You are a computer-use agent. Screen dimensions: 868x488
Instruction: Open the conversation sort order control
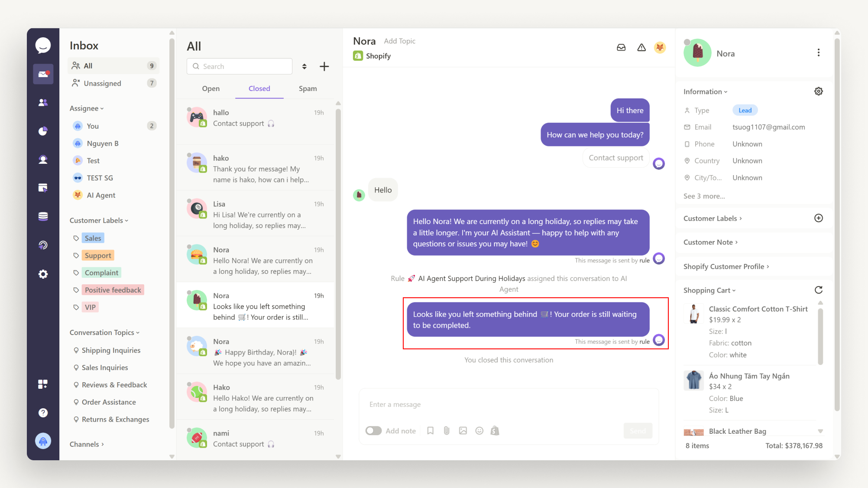point(304,66)
